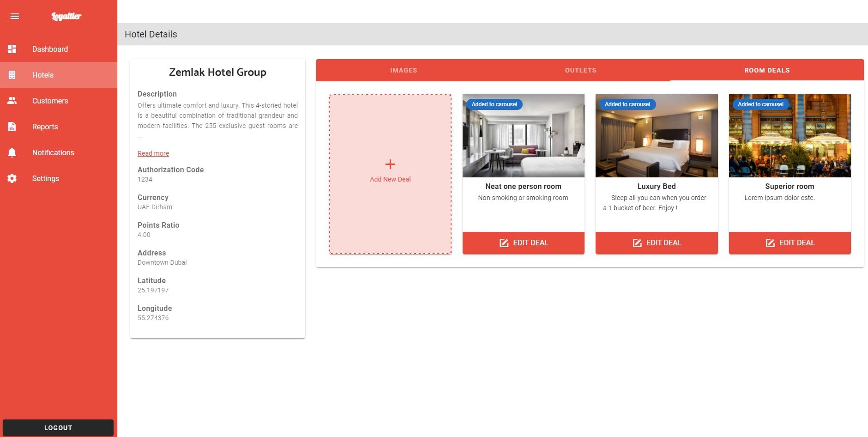View Notifications page
Viewport: 868px width, 437px height.
tap(59, 152)
